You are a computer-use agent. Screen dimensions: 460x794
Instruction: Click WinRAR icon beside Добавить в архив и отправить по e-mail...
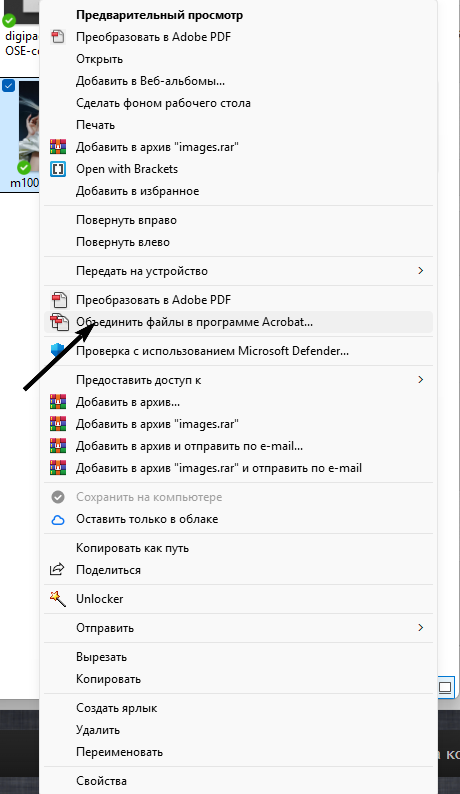[x=58, y=446]
